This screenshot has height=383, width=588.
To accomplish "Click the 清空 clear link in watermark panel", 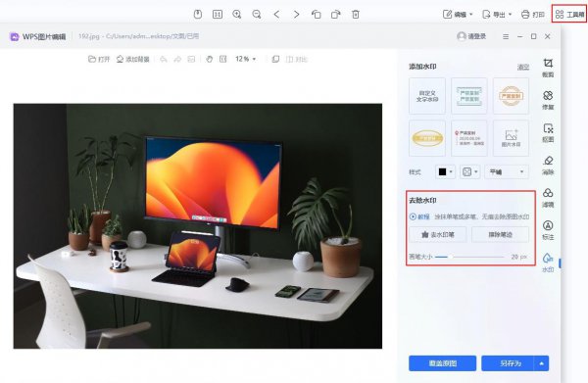I will [523, 67].
